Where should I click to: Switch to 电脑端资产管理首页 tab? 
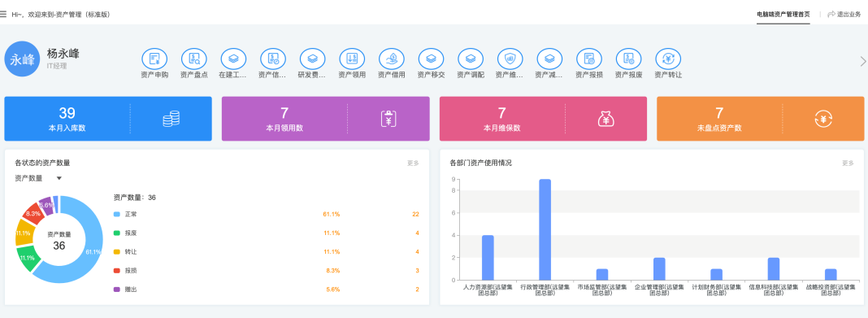[783, 15]
